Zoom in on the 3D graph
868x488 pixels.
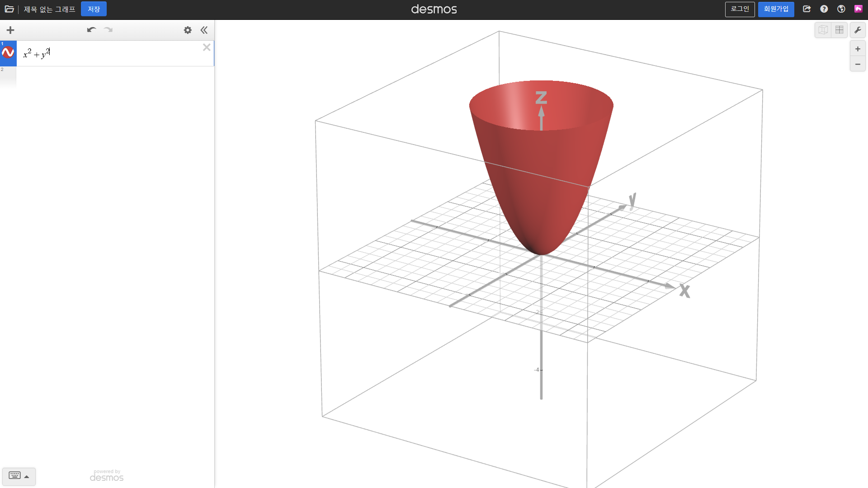tap(858, 49)
